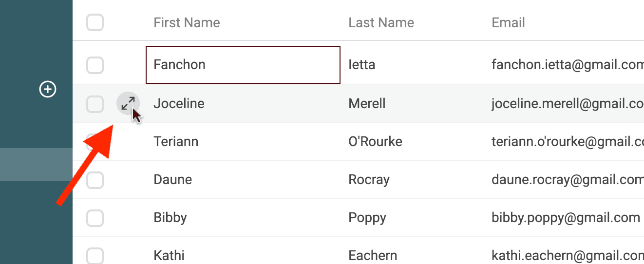Screen dimensions: 644x264
Task: Click the Eachern last name cell
Action: tap(373, 255)
